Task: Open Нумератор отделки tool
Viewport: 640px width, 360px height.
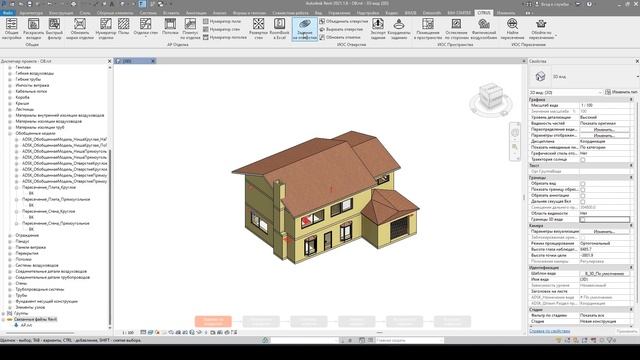Action: point(106,29)
